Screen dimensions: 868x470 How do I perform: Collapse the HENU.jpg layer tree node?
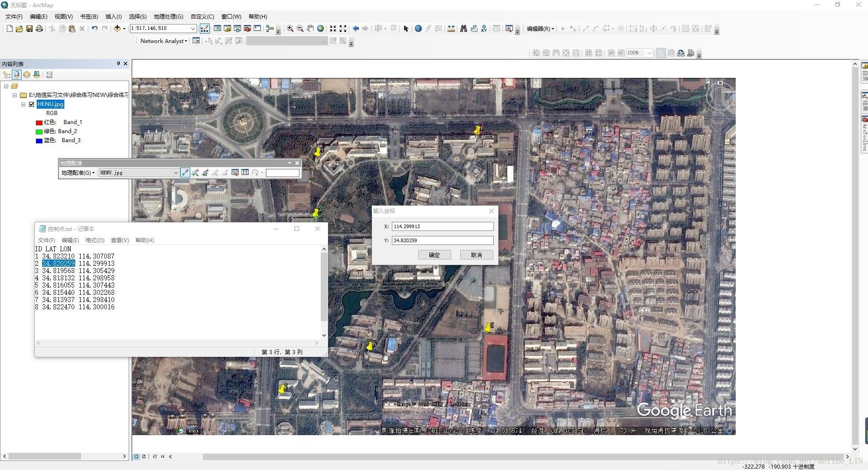(x=23, y=104)
